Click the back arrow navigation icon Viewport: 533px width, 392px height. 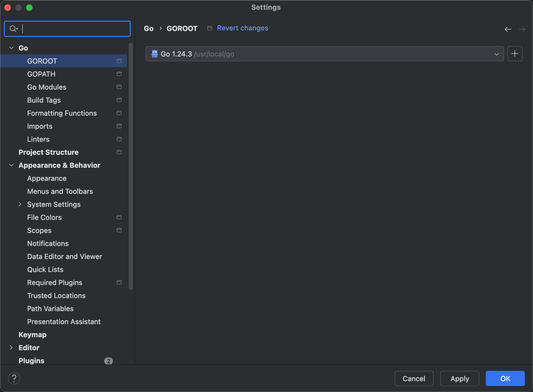click(x=508, y=29)
